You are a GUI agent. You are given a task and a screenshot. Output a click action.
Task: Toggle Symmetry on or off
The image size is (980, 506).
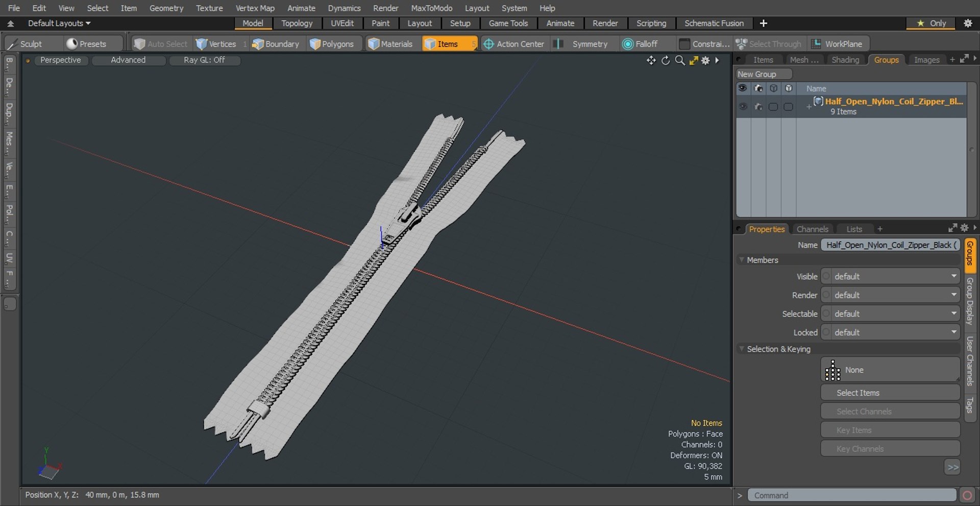[x=583, y=44]
